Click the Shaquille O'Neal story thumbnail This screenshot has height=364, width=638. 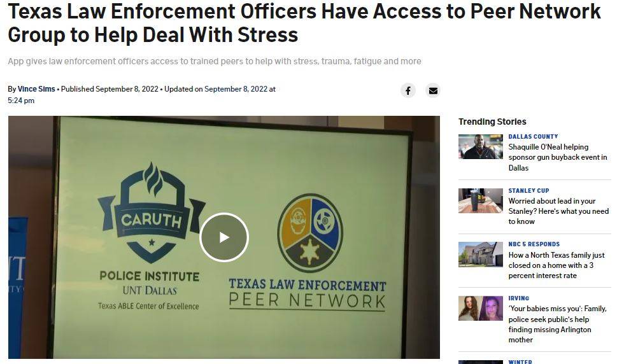coord(481,146)
